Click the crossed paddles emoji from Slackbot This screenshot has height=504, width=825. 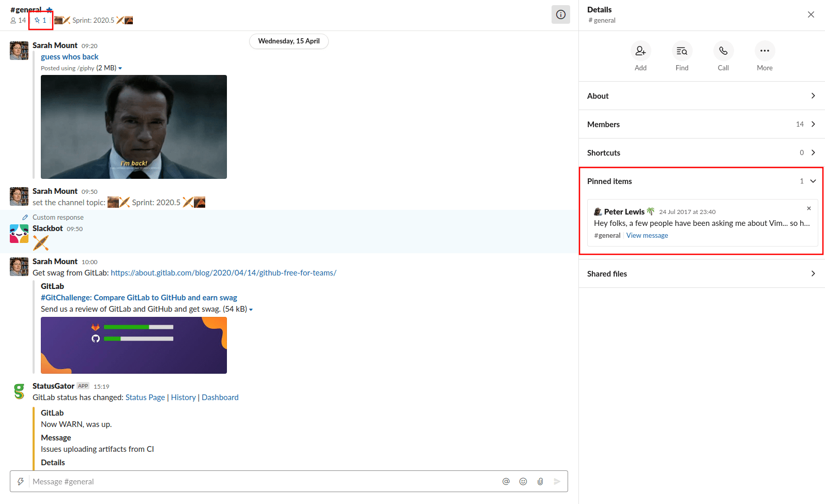(x=41, y=242)
